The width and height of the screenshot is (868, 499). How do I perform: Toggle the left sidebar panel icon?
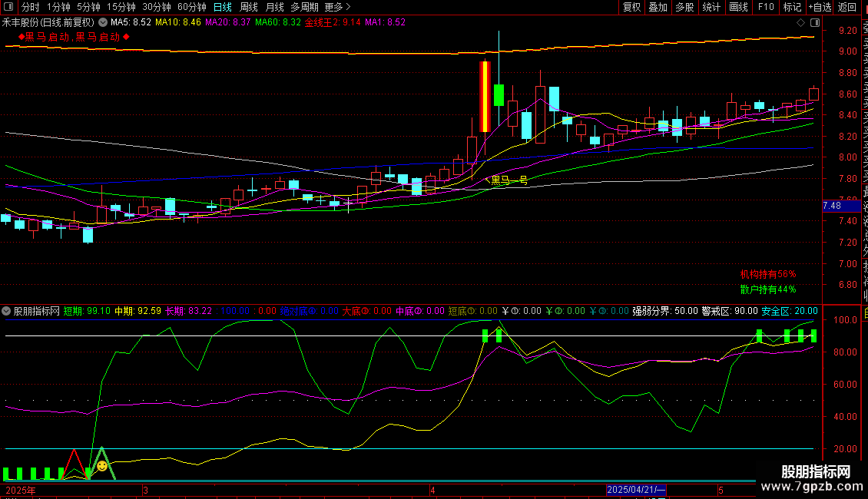(8, 7)
